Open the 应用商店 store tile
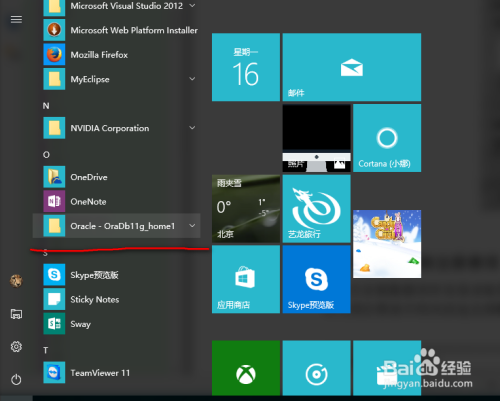The image size is (500, 401). point(246,279)
